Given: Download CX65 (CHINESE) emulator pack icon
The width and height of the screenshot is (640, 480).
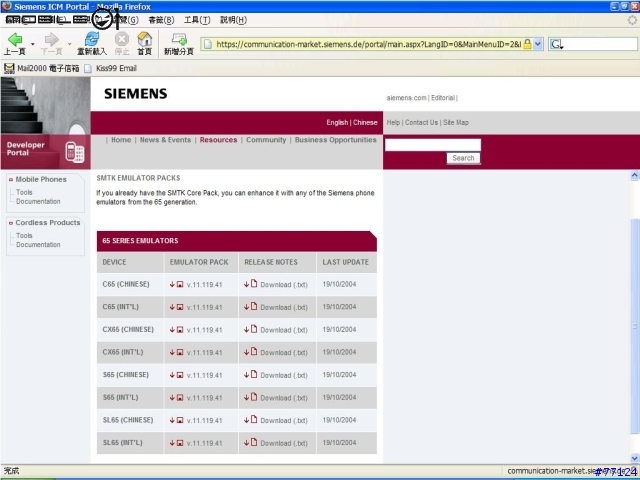Looking at the screenshot, I should tap(180, 330).
